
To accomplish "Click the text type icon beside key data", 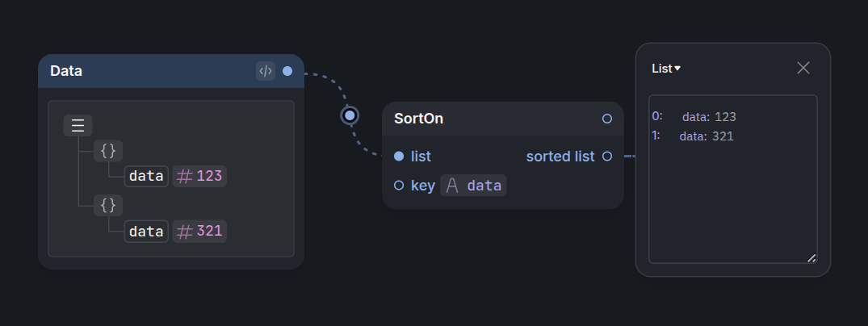I will click(x=452, y=186).
